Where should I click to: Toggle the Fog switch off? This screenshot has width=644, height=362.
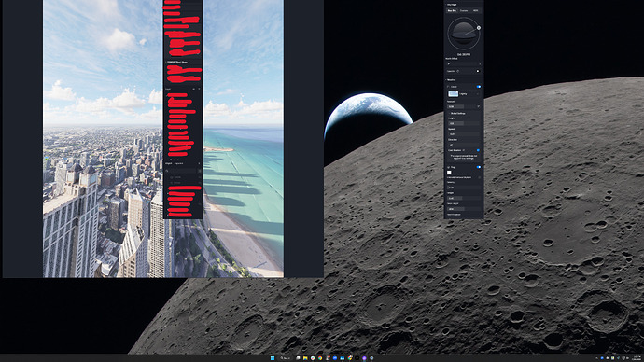[478, 167]
